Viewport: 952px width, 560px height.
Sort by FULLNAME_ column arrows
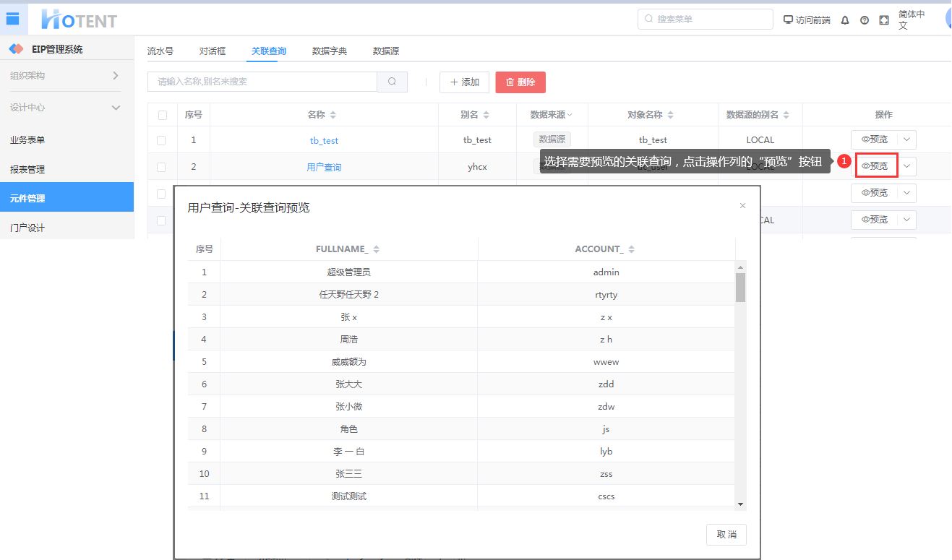pyautogui.click(x=376, y=249)
